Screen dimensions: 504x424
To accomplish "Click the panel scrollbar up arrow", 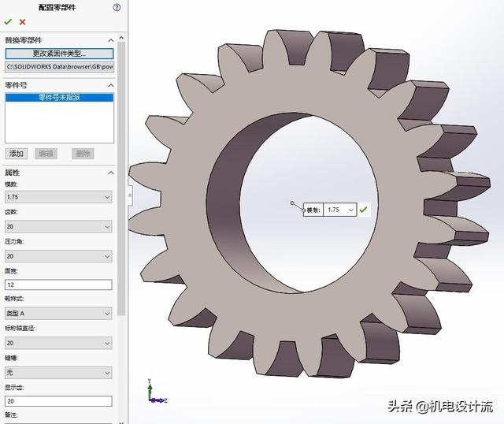I will (121, 38).
